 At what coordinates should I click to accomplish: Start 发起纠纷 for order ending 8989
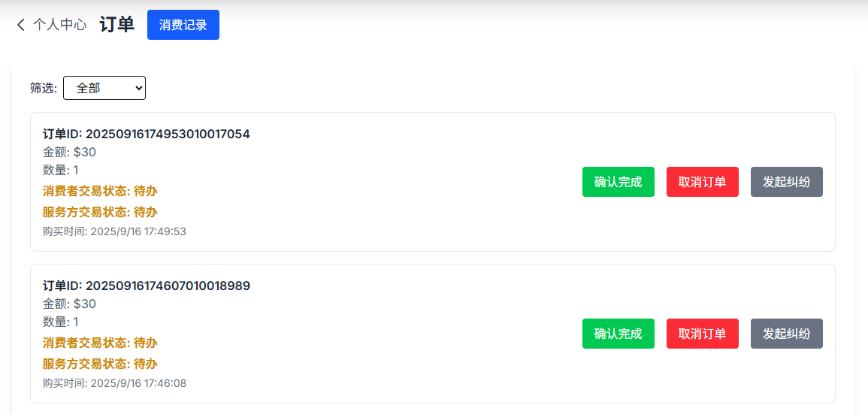point(787,334)
